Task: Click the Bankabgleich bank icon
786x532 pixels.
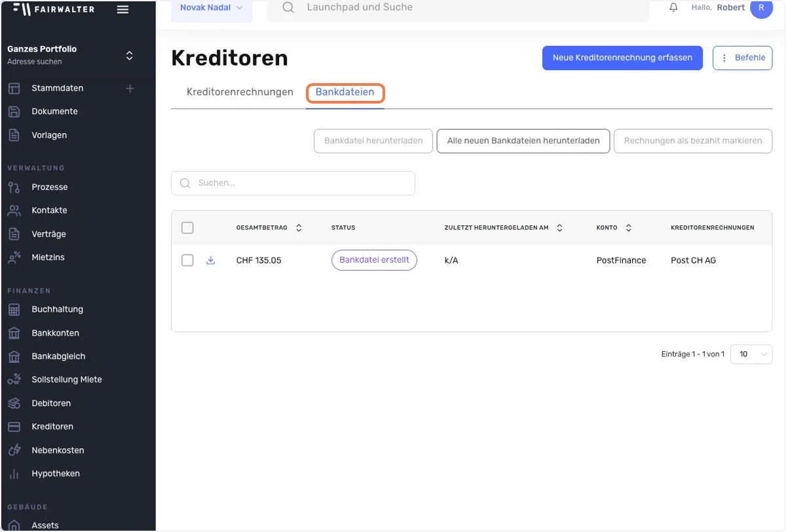Action: coord(14,356)
